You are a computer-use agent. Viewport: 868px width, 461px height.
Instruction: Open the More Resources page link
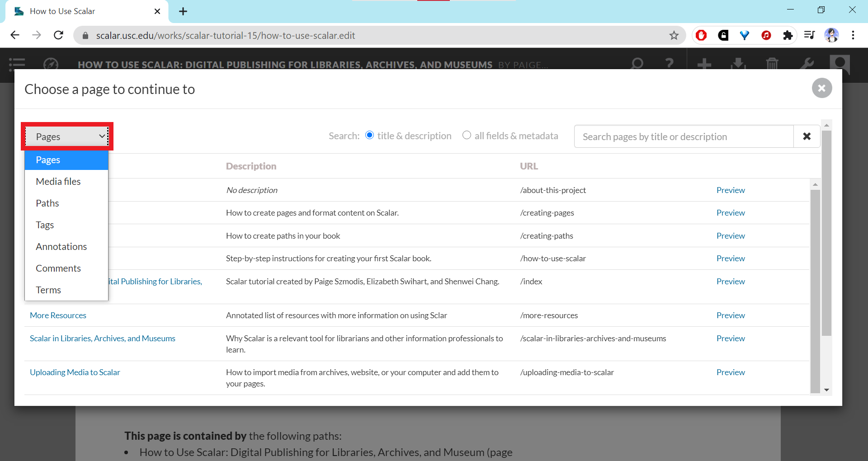(x=58, y=315)
